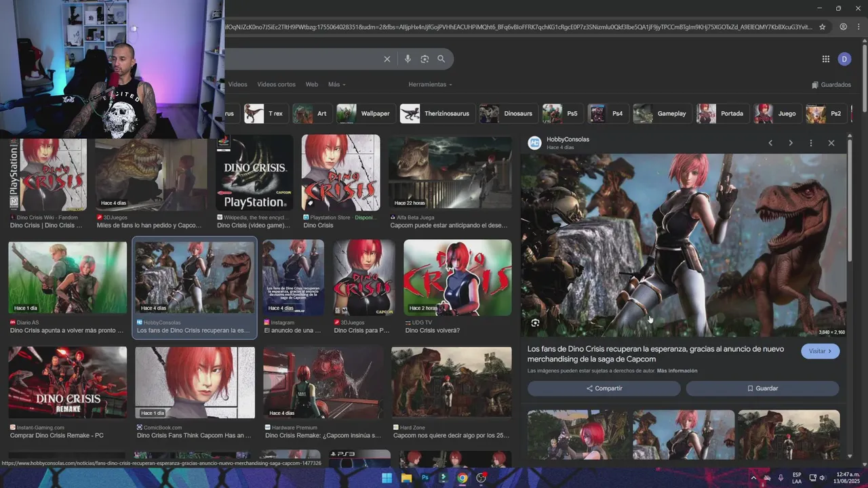Switch to Web results tab
The height and width of the screenshot is (488, 868).
311,85
